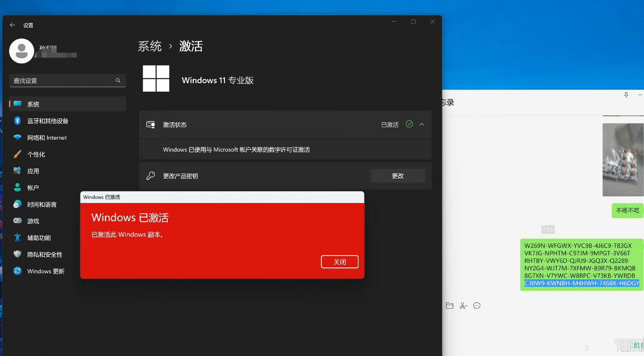Click the Bluetooth icon in sidebar
The image size is (644, 356).
17,120
